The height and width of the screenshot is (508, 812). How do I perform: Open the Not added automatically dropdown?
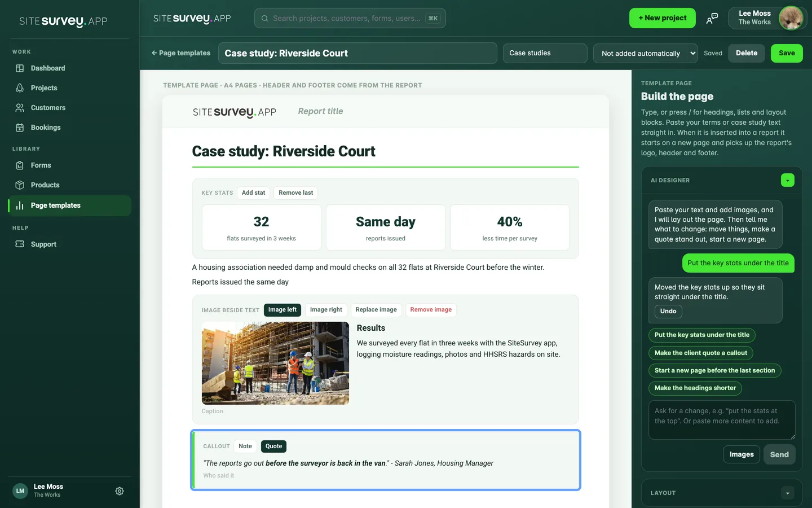645,54
